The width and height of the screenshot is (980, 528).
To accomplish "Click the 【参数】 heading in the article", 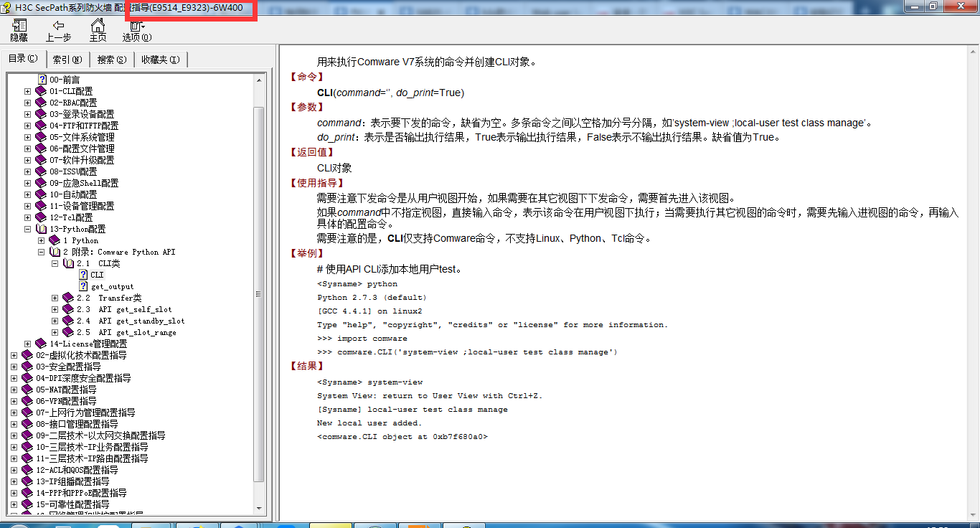I will coord(307,108).
